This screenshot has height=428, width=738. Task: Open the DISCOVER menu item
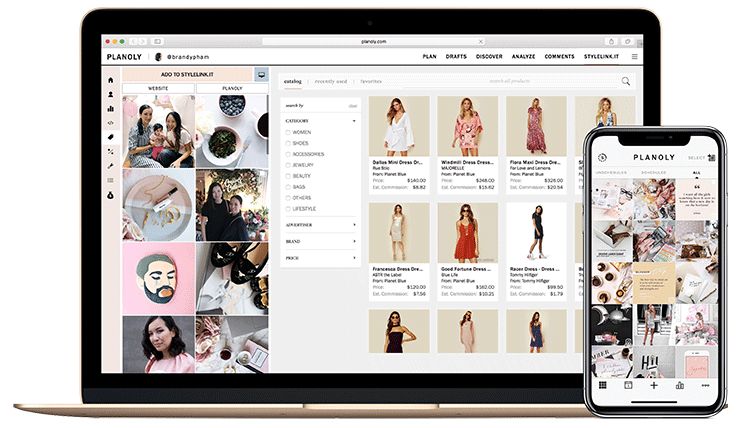click(x=489, y=57)
